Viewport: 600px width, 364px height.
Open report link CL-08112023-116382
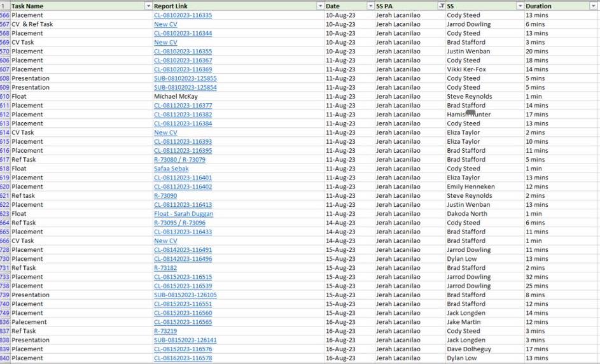183,115
